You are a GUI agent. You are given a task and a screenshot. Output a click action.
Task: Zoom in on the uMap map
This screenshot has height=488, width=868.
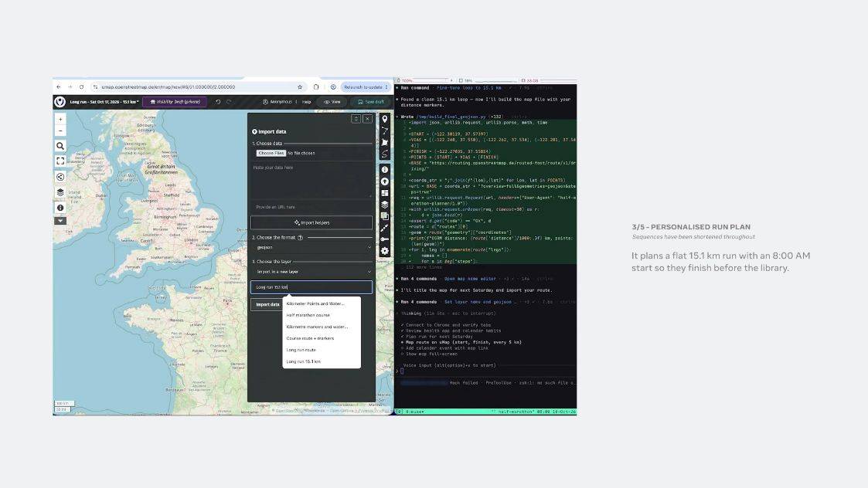tap(60, 119)
